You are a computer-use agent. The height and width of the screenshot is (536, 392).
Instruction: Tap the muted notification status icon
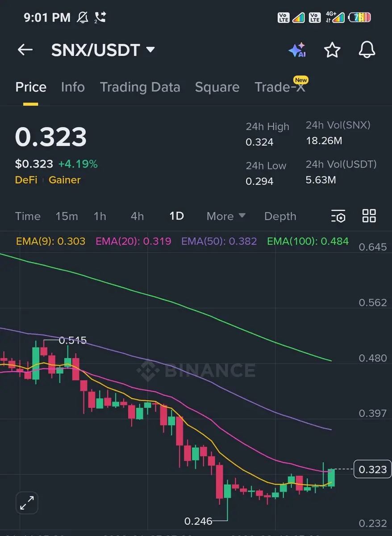[83, 17]
